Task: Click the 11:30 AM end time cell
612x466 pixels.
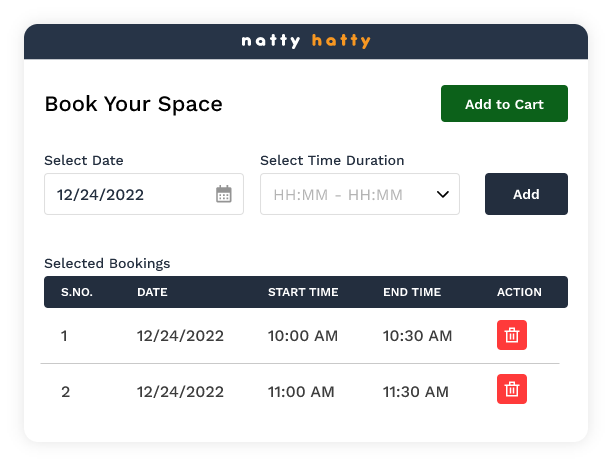Action: pos(417,391)
